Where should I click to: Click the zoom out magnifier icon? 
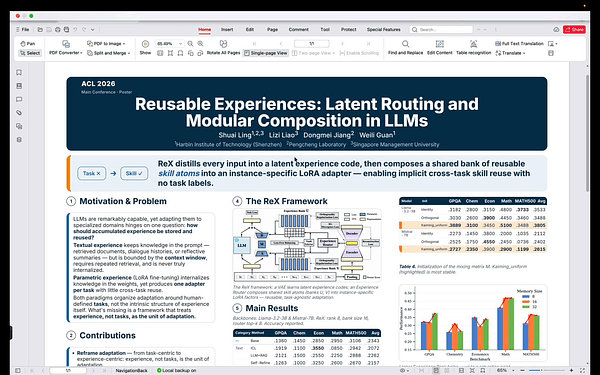pyautogui.click(x=190, y=44)
